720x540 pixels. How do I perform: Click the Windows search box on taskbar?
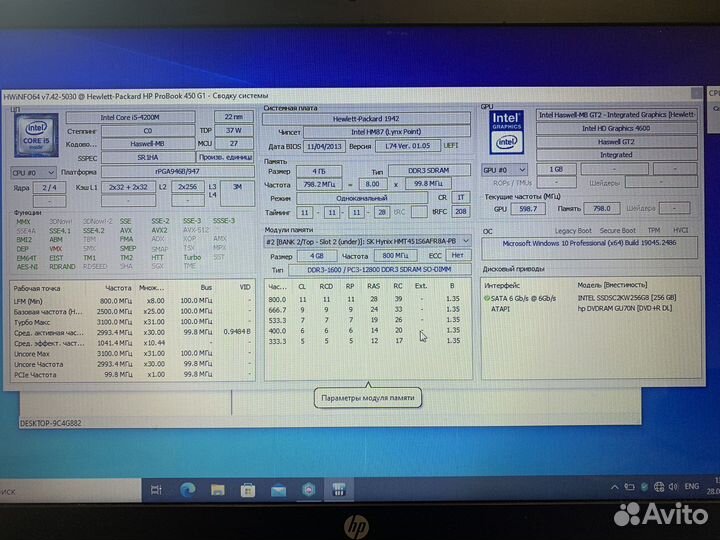point(69,490)
